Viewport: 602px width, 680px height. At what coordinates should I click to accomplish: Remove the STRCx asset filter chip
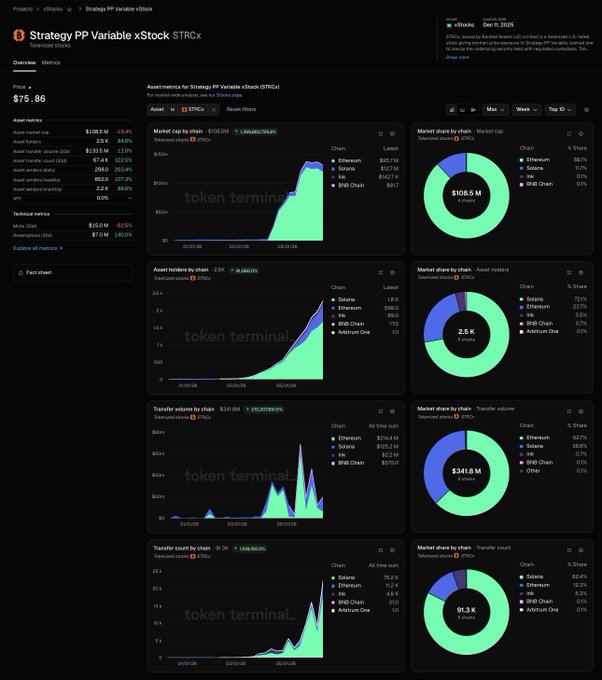pos(214,110)
